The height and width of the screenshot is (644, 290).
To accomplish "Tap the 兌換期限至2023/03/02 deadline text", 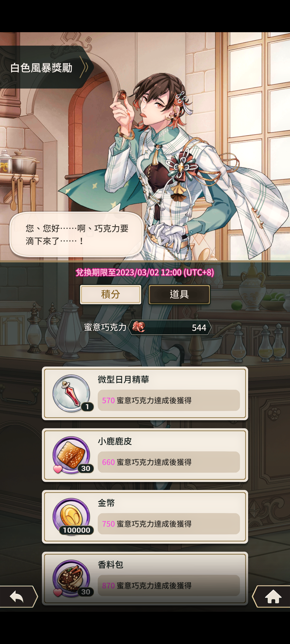I will [145, 272].
